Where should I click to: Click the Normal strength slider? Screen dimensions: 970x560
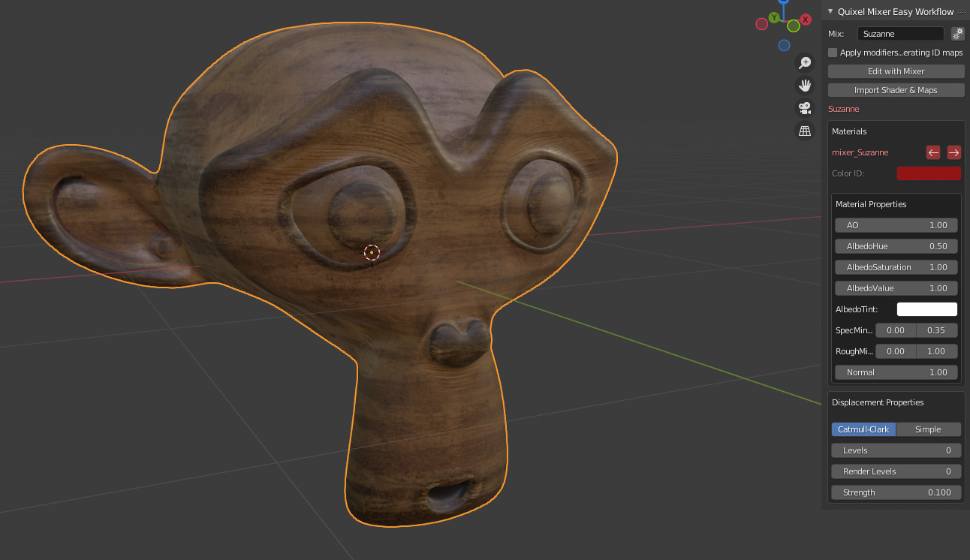[896, 372]
